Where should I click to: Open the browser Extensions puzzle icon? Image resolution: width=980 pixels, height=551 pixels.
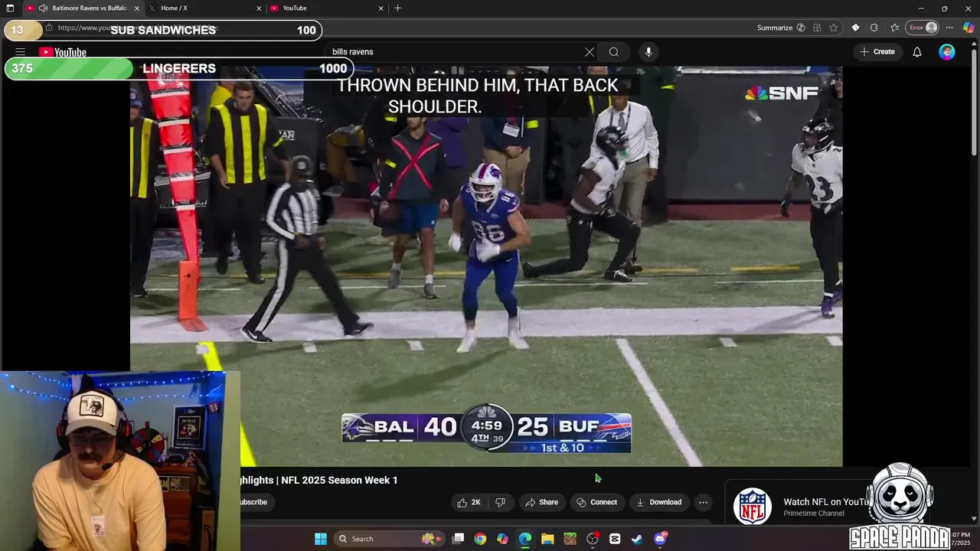[x=874, y=28]
